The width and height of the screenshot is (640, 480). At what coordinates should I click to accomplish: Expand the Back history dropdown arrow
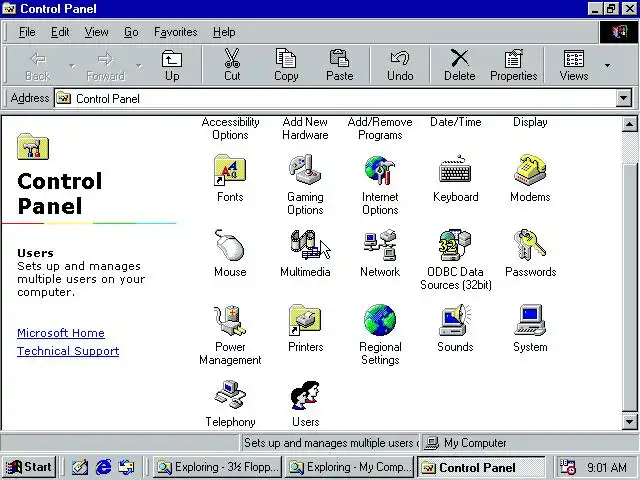(x=72, y=65)
